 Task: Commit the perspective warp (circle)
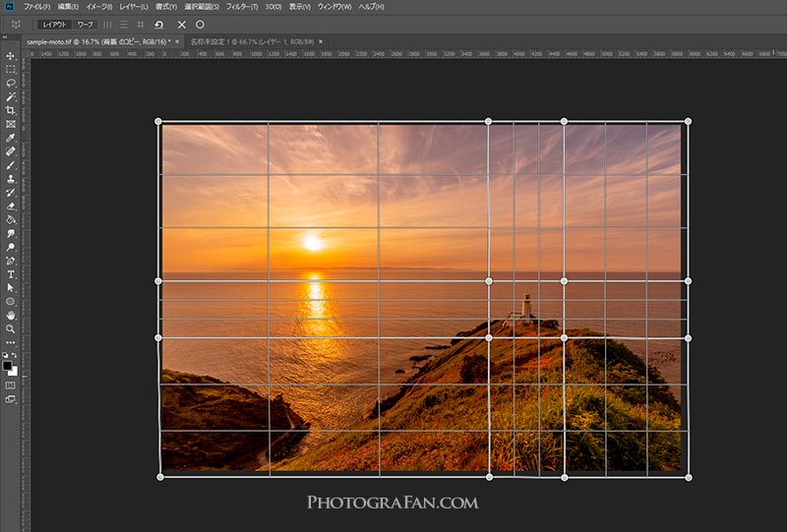tap(200, 24)
